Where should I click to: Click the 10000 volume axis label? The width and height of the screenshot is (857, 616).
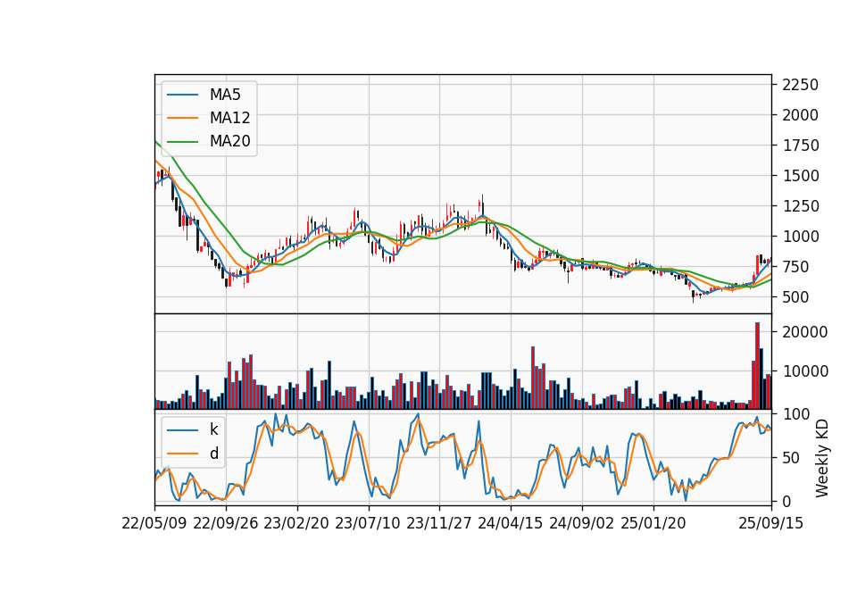point(805,371)
